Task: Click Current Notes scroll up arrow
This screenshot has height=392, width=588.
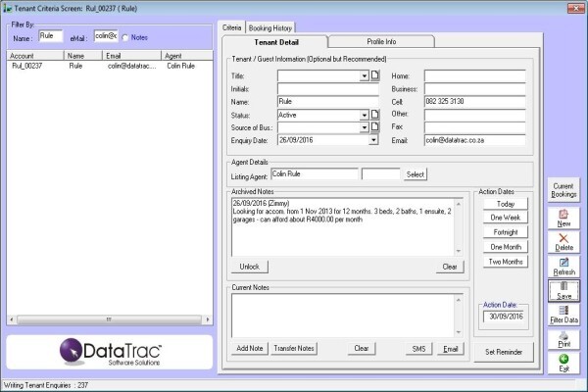Action: point(459,300)
